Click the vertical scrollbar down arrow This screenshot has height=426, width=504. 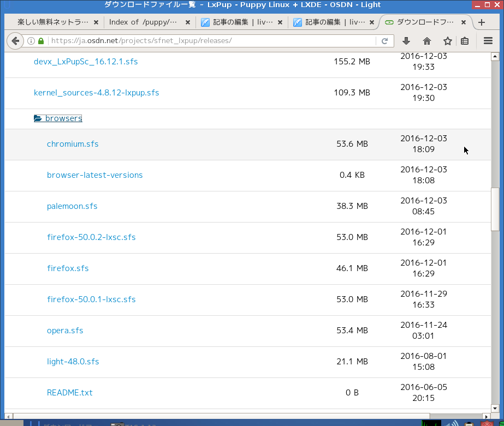495,409
